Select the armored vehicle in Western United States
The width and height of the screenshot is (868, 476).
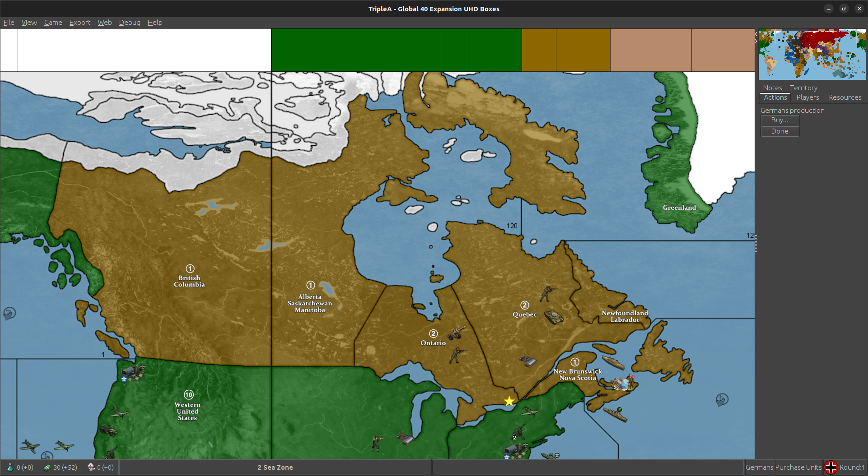pyautogui.click(x=107, y=430)
